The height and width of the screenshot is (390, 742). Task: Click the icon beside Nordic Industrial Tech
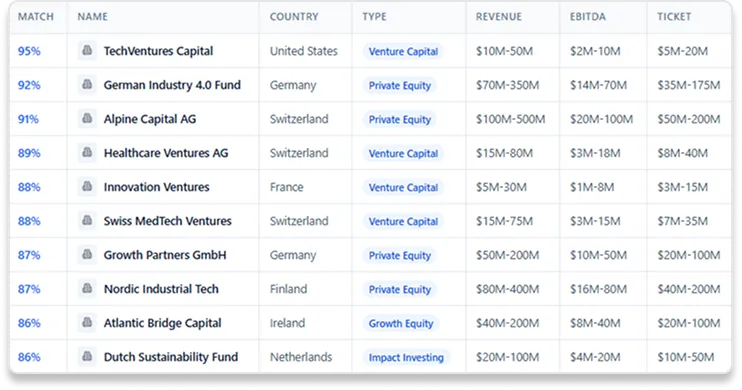pyautogui.click(x=87, y=288)
